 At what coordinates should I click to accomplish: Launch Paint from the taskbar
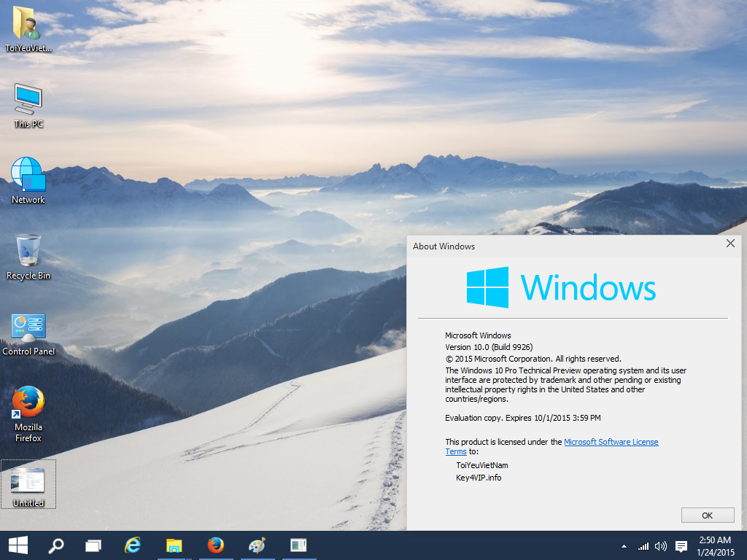(x=257, y=545)
